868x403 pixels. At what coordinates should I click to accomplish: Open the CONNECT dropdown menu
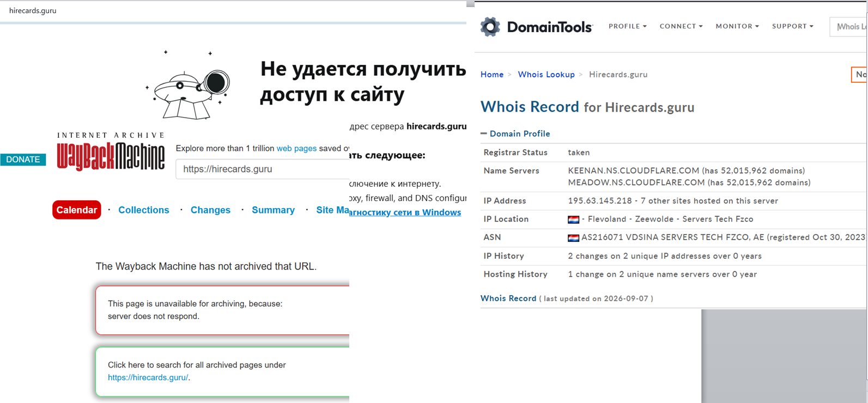(681, 26)
